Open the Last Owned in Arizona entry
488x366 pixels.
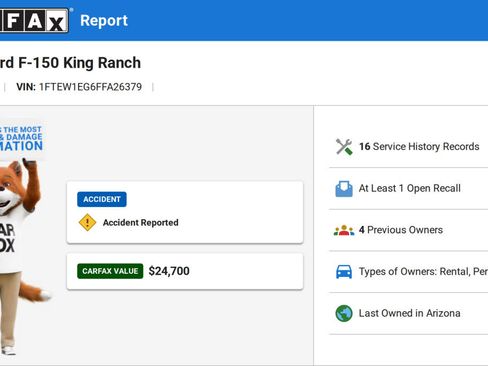click(410, 313)
